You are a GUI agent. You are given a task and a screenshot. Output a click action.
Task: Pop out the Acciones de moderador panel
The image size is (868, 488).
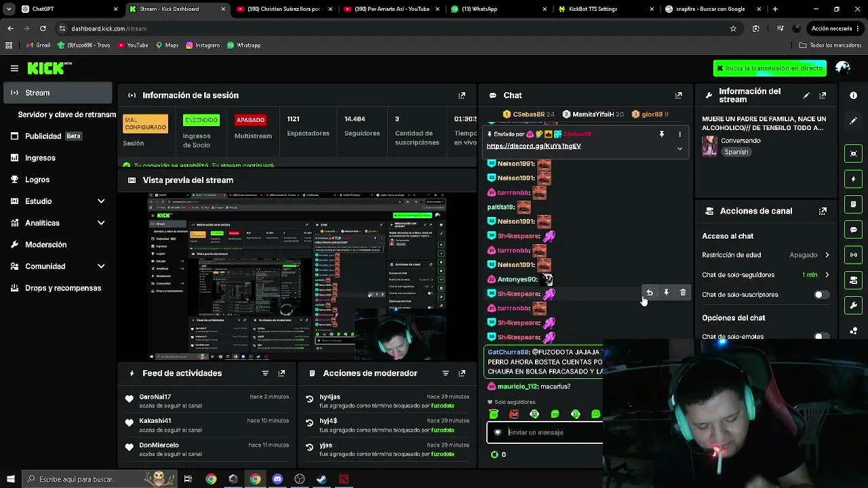point(462,373)
